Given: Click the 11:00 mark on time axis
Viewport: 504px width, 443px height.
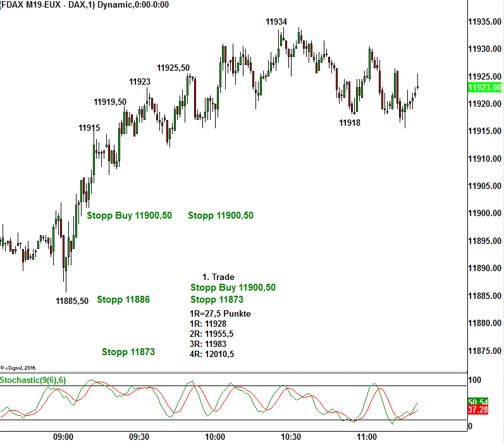Looking at the screenshot, I should (x=367, y=437).
